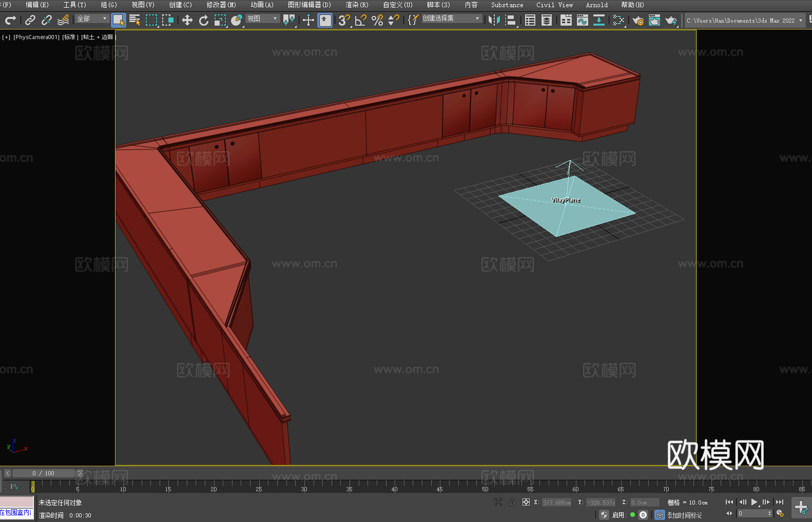Open Mini Curve Editor toggle icon
Screen dimensions: 812x522
(x=14, y=486)
